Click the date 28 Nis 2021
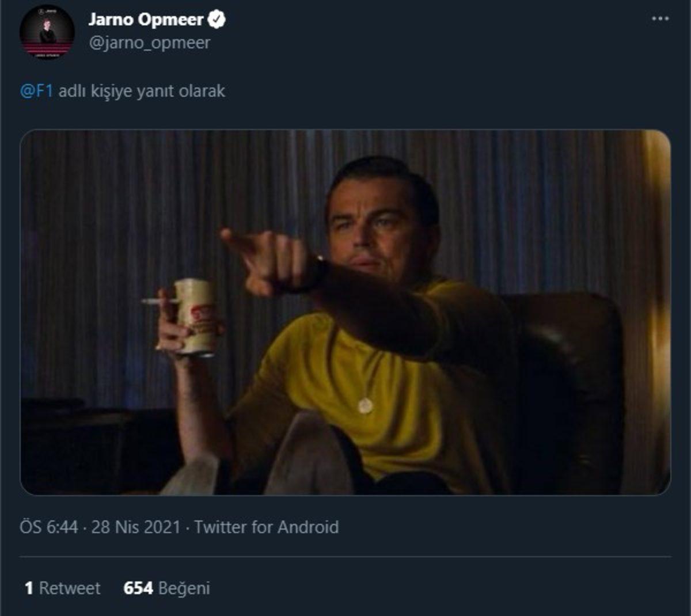The height and width of the screenshot is (616, 691). pyautogui.click(x=136, y=527)
